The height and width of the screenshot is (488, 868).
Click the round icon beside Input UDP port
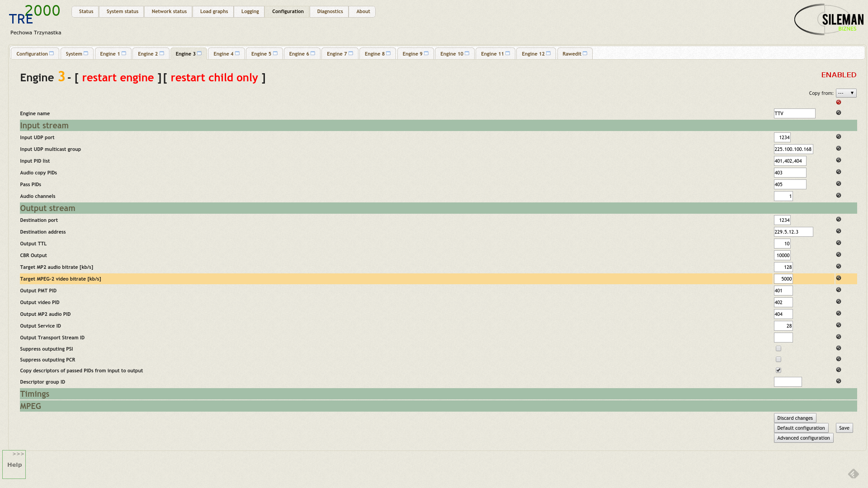pyautogui.click(x=839, y=136)
